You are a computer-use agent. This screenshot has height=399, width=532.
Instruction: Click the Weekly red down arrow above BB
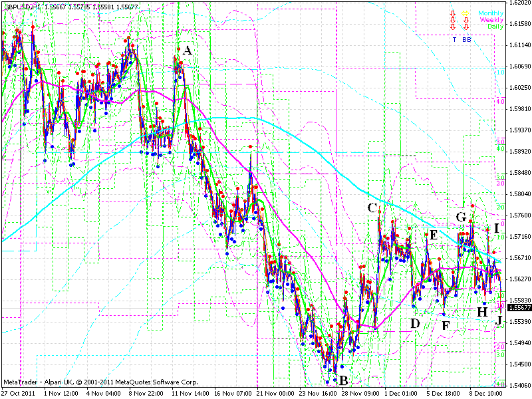(x=466, y=21)
